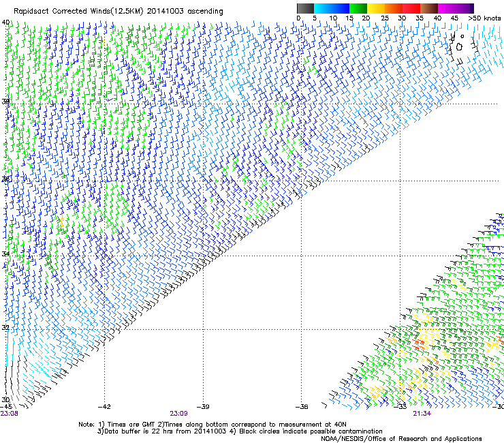Click the chart title 'Rapidscat Corrected Winds(12.5KM)'

click(78, 12)
